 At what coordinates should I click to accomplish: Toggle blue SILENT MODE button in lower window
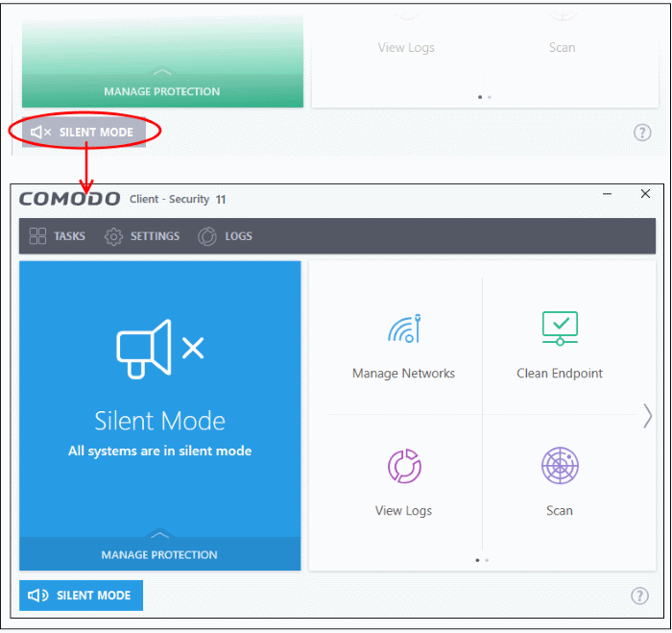tap(81, 596)
